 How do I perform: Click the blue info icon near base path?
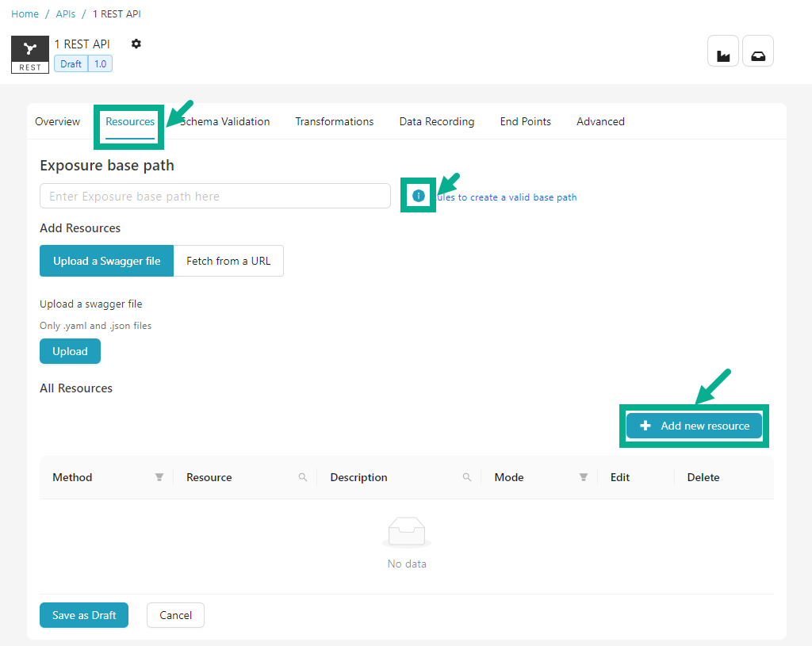(419, 196)
